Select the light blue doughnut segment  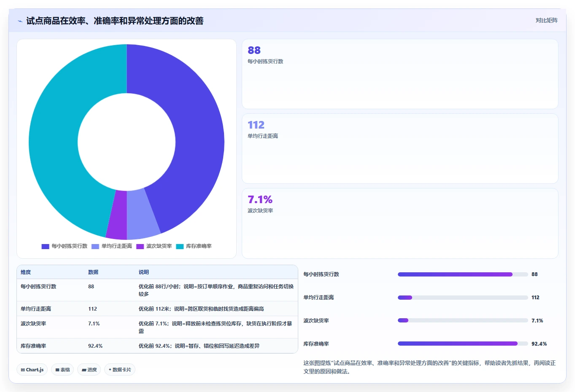click(x=141, y=214)
